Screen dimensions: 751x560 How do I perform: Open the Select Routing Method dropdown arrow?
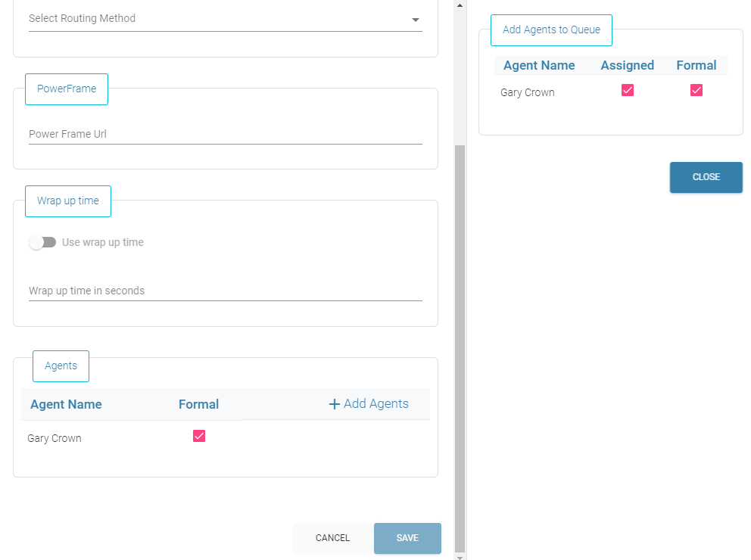(415, 20)
